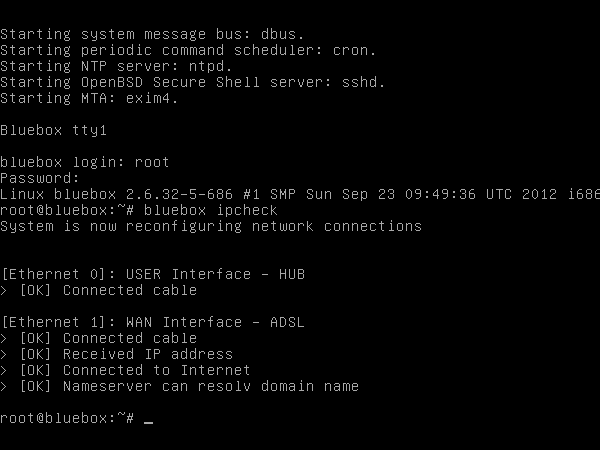
Task: Click the final root@bluebox prompt text
Action: pos(67,418)
